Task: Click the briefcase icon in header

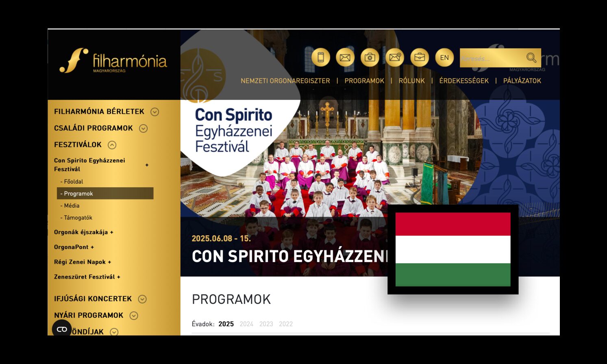Action: [420, 57]
